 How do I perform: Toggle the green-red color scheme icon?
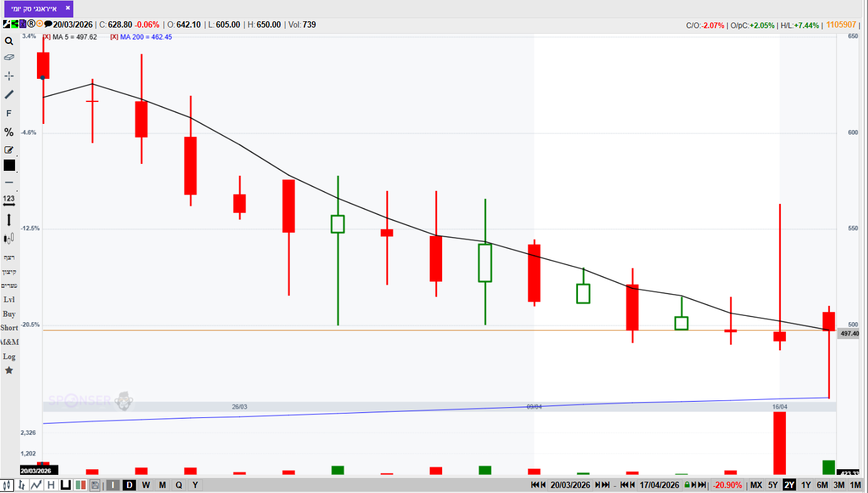[80, 485]
